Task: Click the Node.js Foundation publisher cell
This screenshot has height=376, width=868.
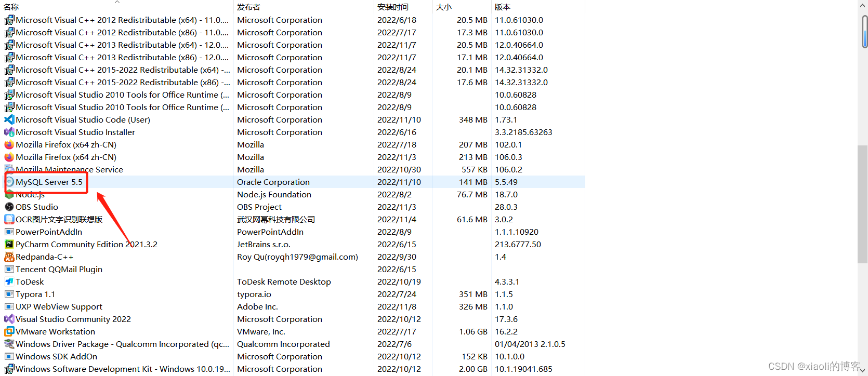Action: (274, 195)
